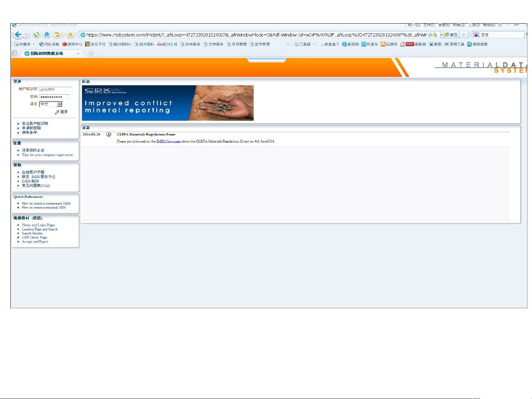The image size is (532, 399).
Task: Open the Search Results video link
Action: (x=32, y=233)
